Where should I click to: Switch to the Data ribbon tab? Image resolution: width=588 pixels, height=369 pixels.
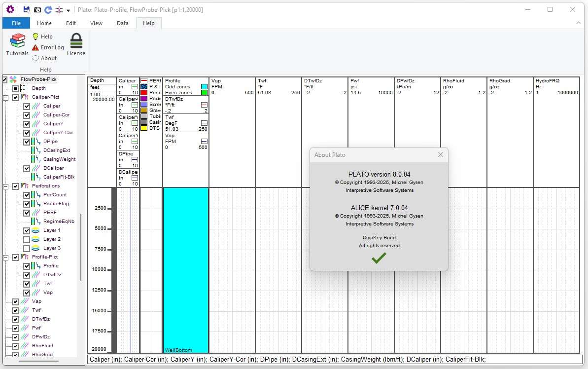[122, 23]
